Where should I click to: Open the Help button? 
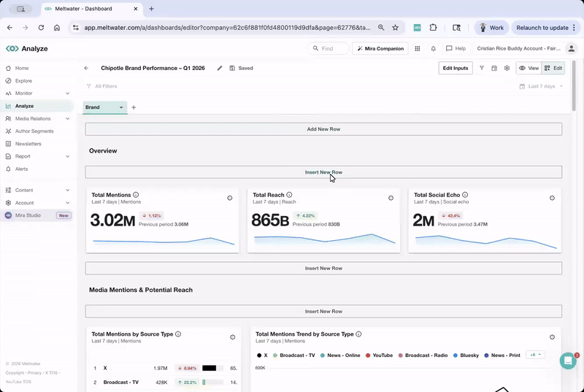(x=456, y=48)
